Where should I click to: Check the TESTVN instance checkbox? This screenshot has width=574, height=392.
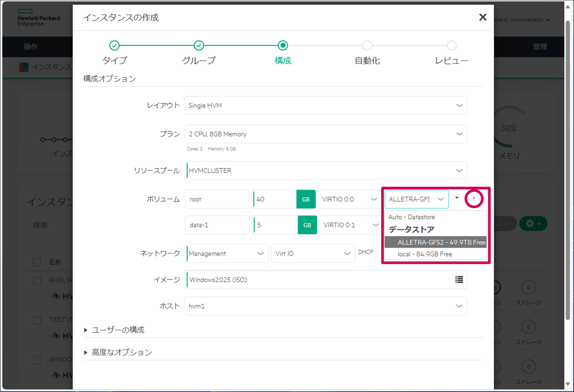pos(37,320)
